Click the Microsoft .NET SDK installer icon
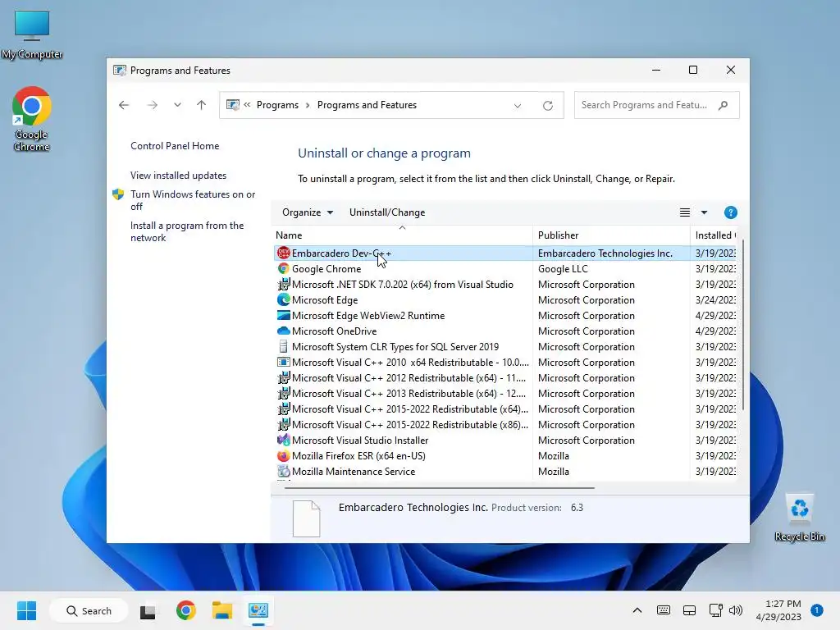 (283, 285)
